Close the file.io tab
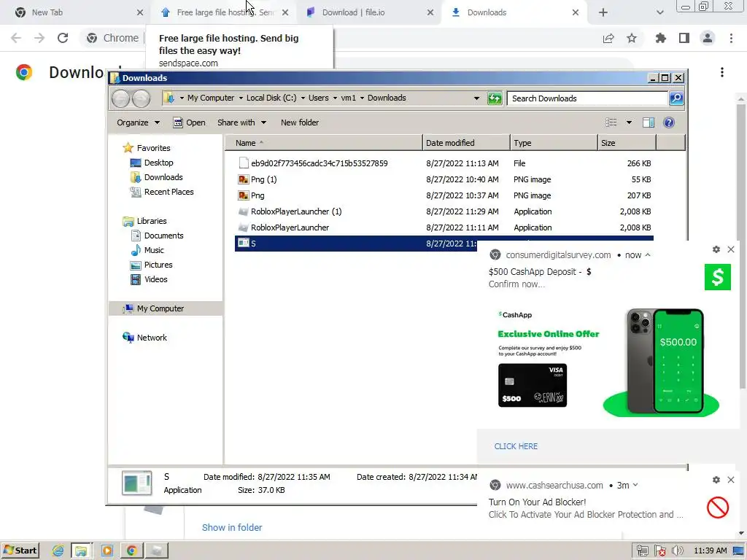The image size is (747, 560). click(x=430, y=12)
